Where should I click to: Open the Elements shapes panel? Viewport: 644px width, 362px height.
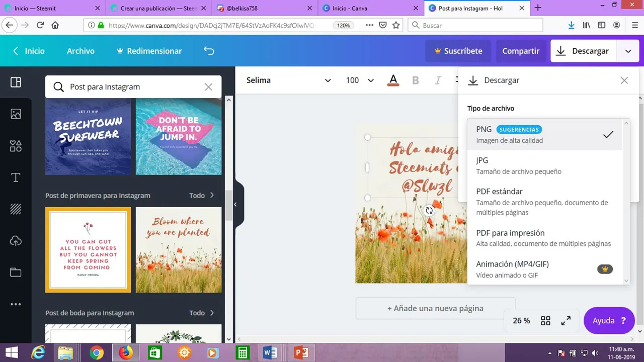[x=16, y=146]
